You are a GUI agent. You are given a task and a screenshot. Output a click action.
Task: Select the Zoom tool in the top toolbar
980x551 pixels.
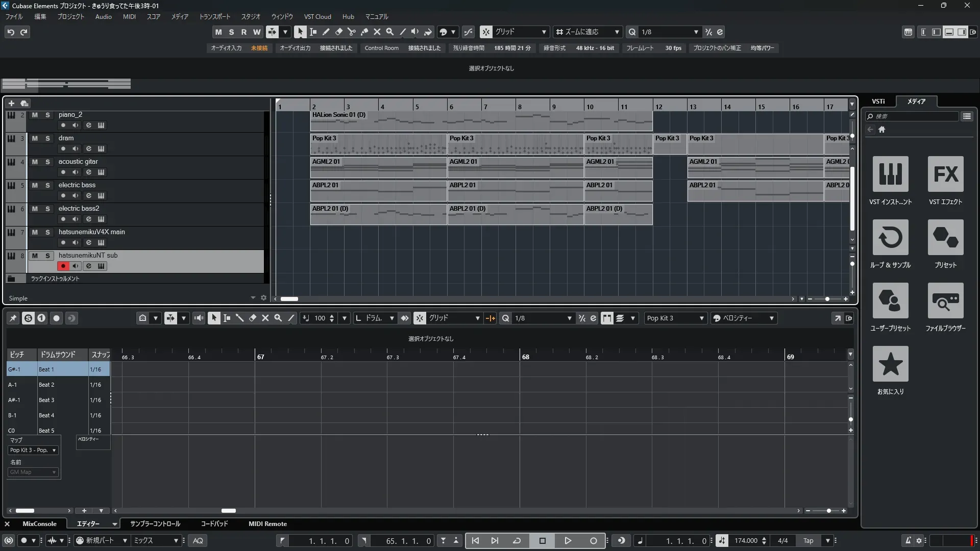click(x=389, y=32)
